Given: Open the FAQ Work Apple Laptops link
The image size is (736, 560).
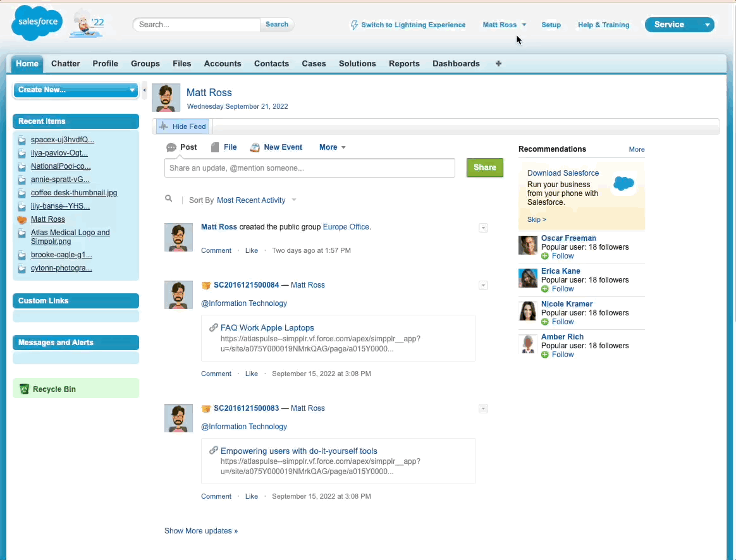Looking at the screenshot, I should (267, 328).
